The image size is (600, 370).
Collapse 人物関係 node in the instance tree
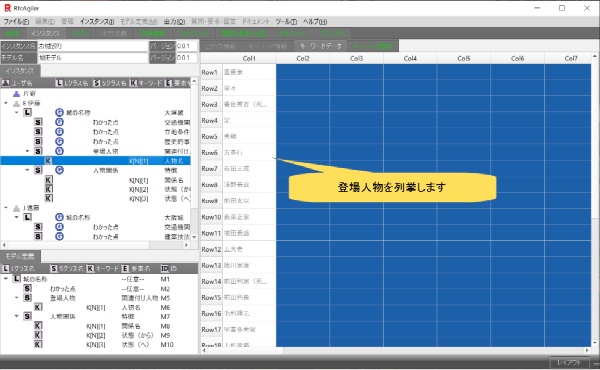[x=27, y=170]
